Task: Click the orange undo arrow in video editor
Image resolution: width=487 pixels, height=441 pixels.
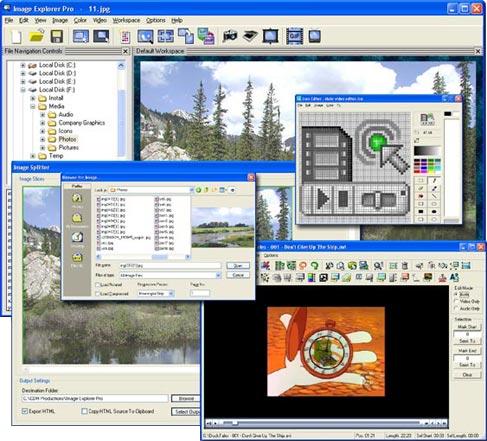Action: pyautogui.click(x=303, y=266)
